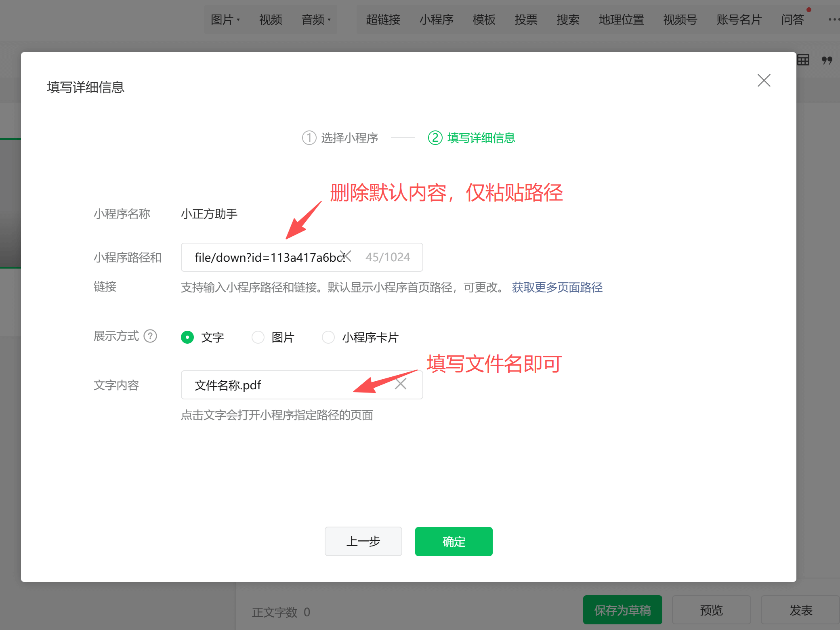
Task: Click the quotation marks icon
Action: click(x=827, y=60)
